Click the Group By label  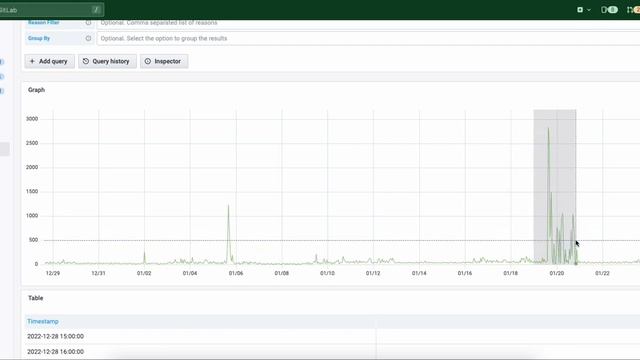tap(39, 38)
